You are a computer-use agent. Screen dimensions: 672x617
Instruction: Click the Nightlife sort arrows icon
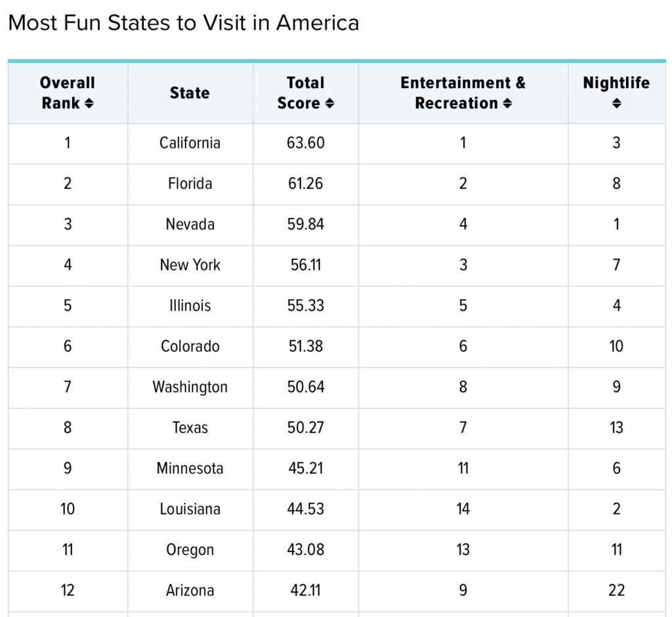(616, 104)
